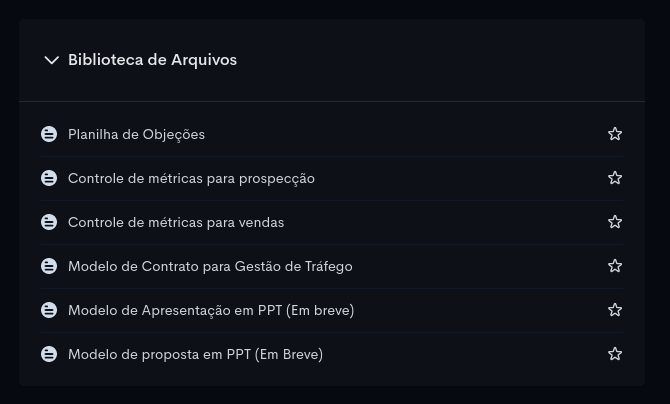The height and width of the screenshot is (404, 670).
Task: Star the Modelo de Apresentação em PPT file
Action: (x=615, y=310)
